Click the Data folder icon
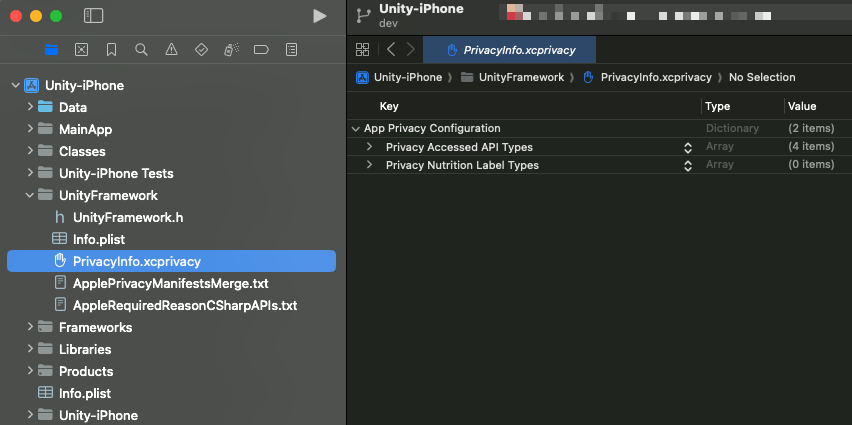The width and height of the screenshot is (852, 425). click(x=45, y=107)
